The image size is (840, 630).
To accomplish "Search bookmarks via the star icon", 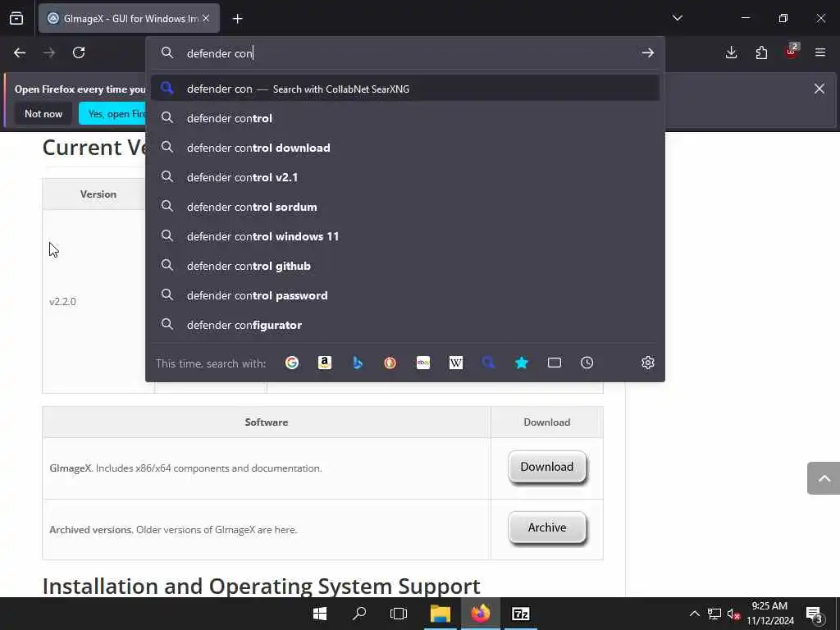I will pos(521,363).
